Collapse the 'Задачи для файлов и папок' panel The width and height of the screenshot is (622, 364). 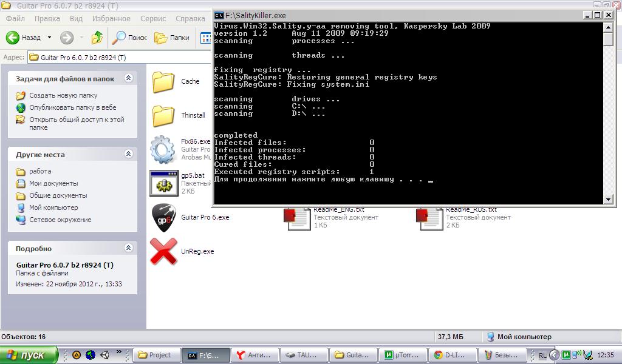click(x=128, y=78)
